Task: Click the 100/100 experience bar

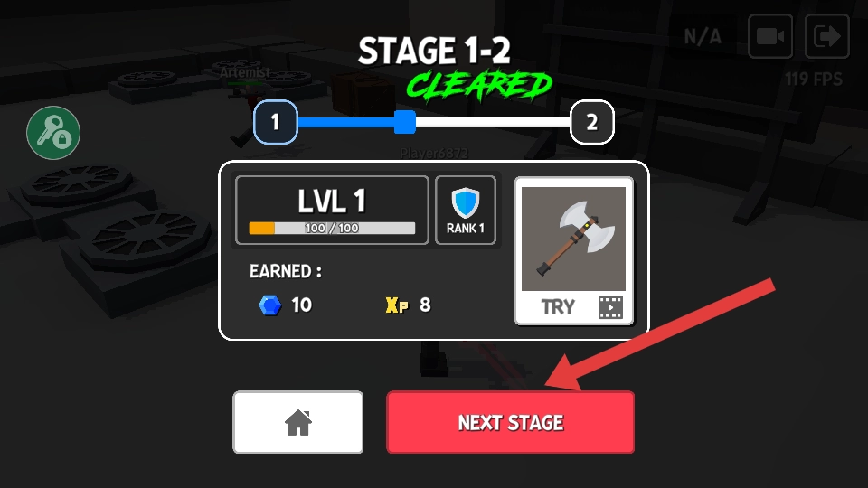Action: click(x=332, y=228)
